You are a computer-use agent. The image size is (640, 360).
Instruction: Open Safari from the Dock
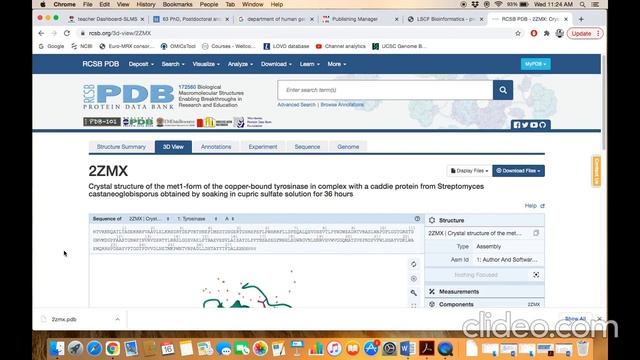(94, 348)
